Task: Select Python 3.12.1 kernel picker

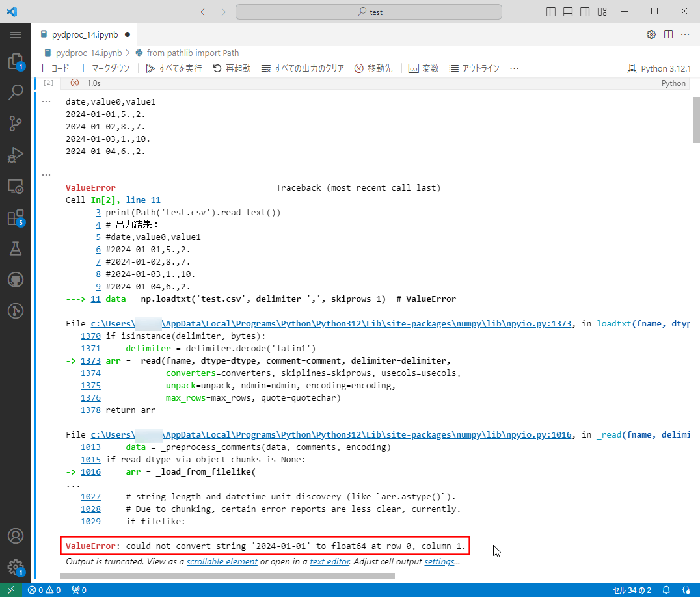Action: pos(658,68)
